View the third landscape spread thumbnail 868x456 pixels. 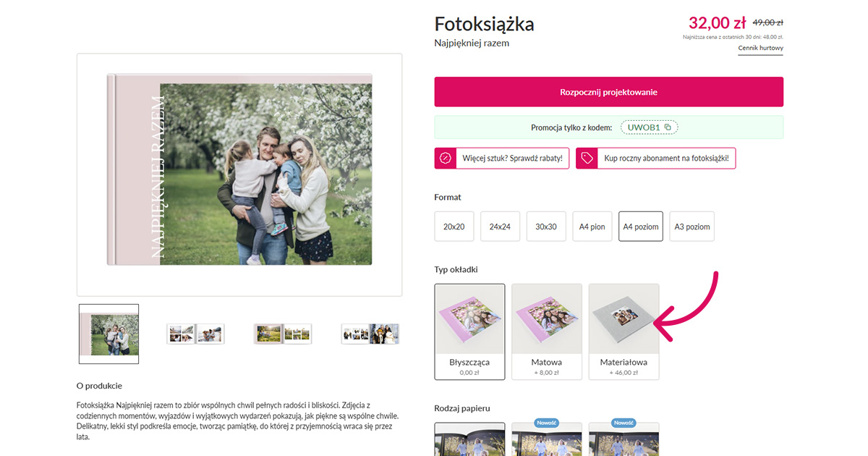[x=283, y=334]
